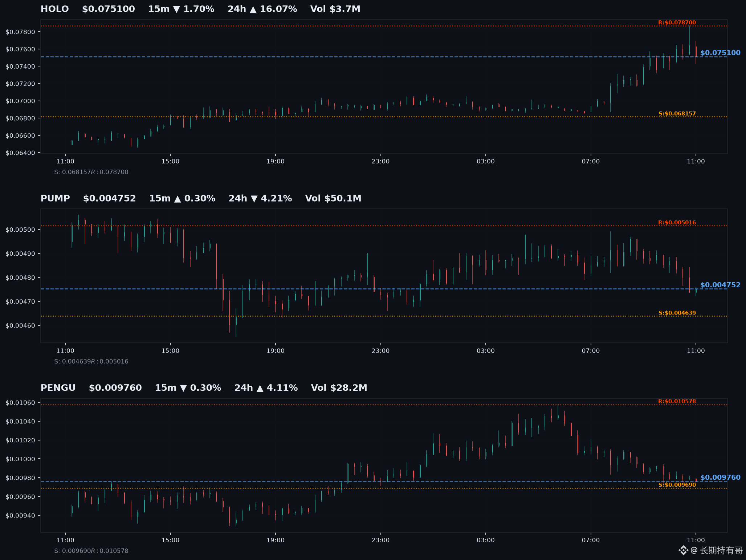The image size is (746, 560).
Task: Click the $0.01000 y-axis label
Action: (20, 459)
